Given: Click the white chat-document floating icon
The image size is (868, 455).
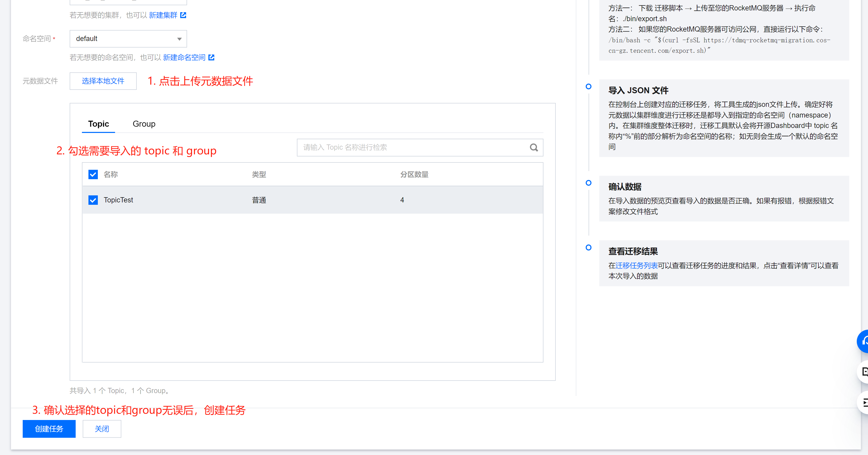Looking at the screenshot, I should 863,372.
